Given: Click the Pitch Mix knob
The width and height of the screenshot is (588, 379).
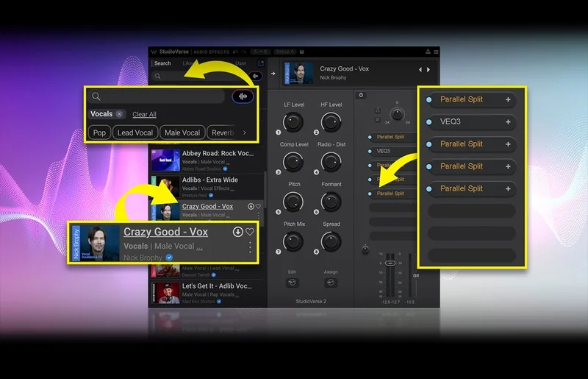Looking at the screenshot, I should coord(293,241).
